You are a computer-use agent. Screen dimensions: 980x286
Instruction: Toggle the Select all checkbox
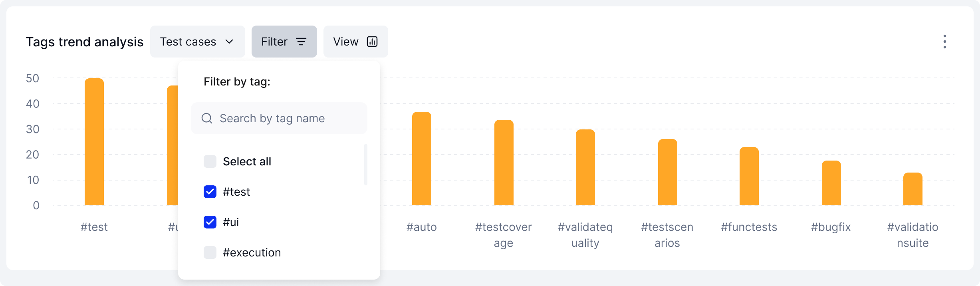[210, 161]
